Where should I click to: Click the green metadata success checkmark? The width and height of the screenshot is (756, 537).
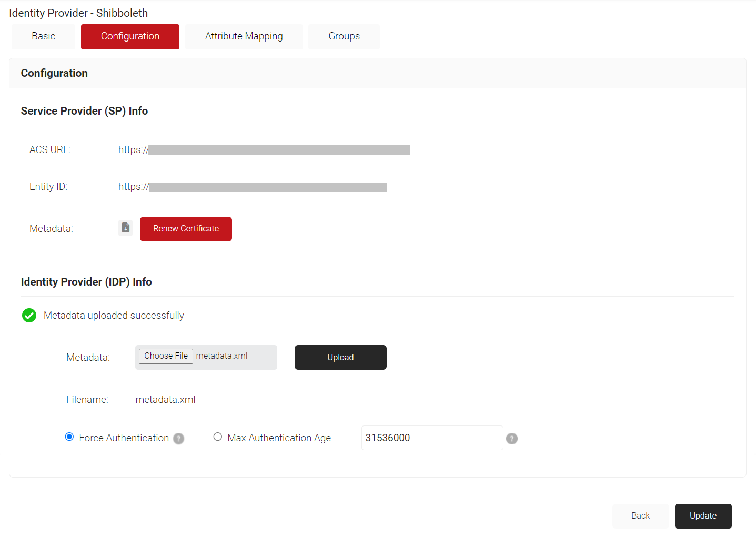tap(29, 316)
